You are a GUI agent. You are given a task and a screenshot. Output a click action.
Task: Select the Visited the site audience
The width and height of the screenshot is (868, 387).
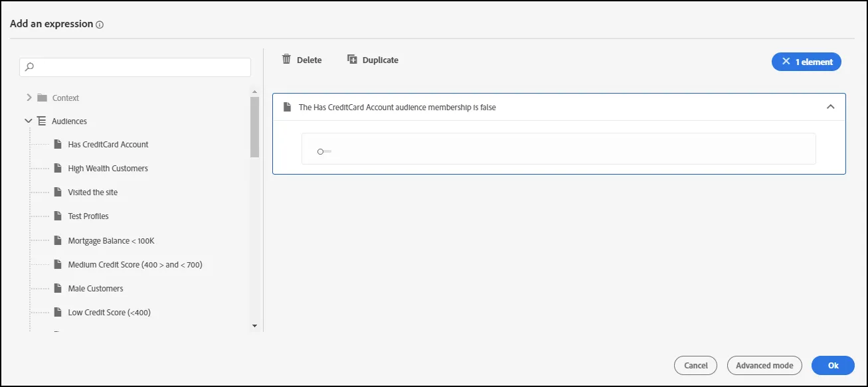pyautogui.click(x=93, y=192)
